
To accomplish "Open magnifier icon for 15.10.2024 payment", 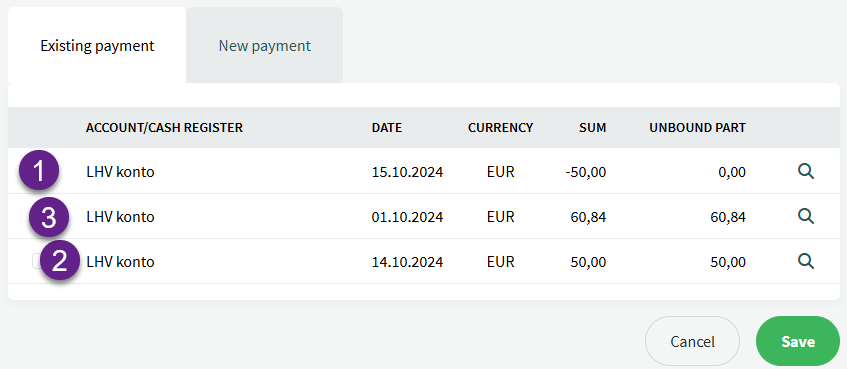I will coord(806,172).
